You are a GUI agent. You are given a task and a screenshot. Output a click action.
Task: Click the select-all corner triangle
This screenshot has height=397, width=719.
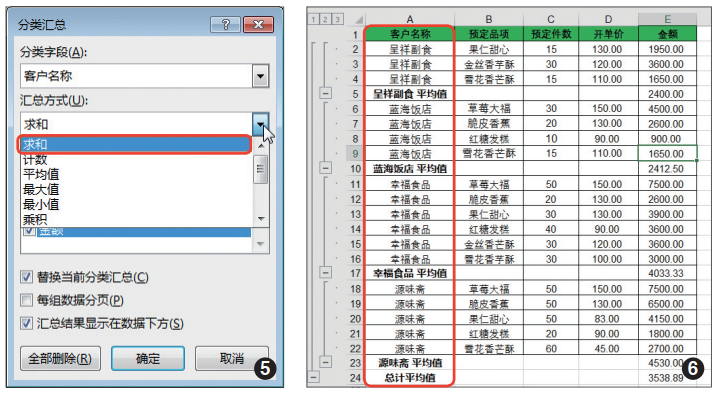tap(359, 20)
